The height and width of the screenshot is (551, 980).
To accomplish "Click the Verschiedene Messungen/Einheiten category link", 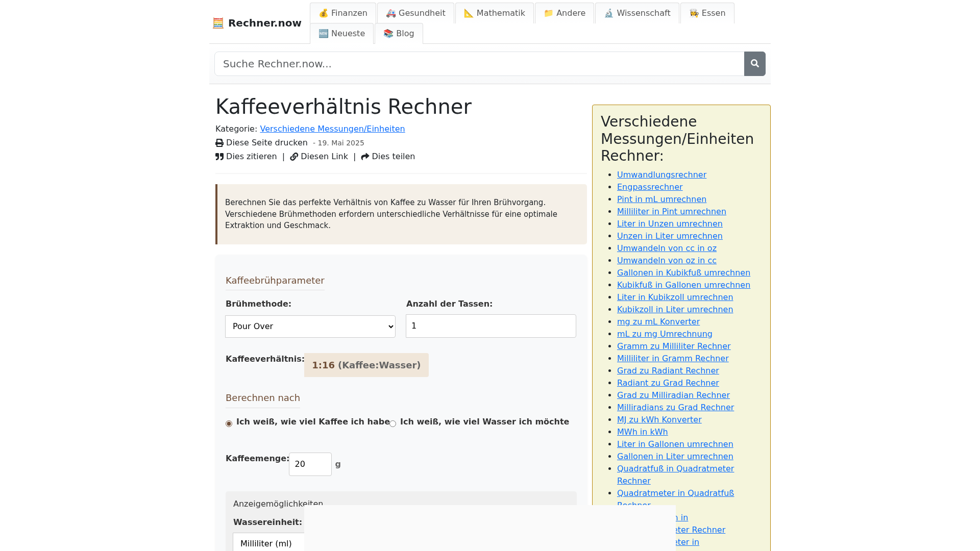I will [332, 129].
